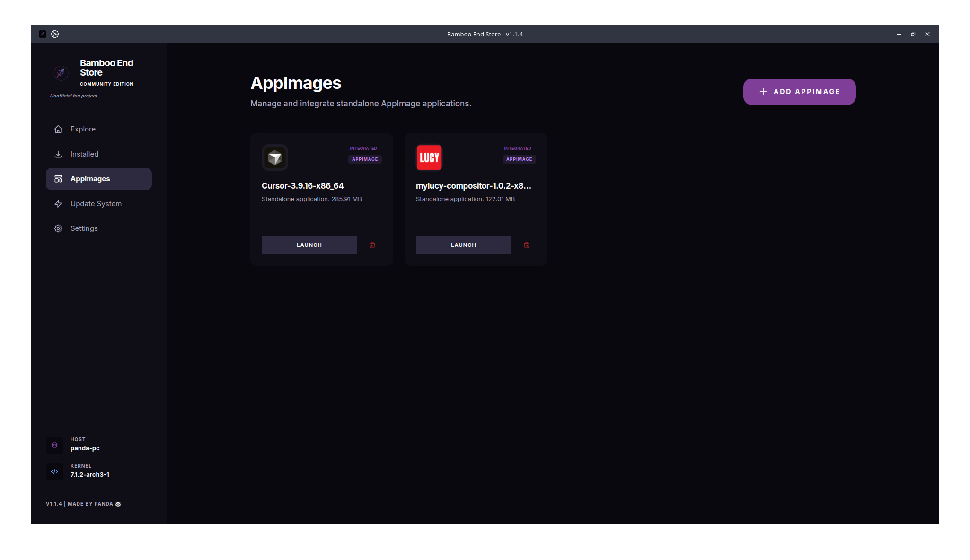Click the V1.1.4 Made by Panda footer

click(x=83, y=504)
